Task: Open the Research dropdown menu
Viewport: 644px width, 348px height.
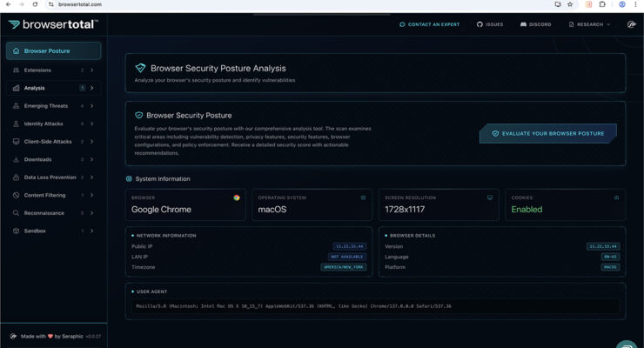Action: point(589,24)
